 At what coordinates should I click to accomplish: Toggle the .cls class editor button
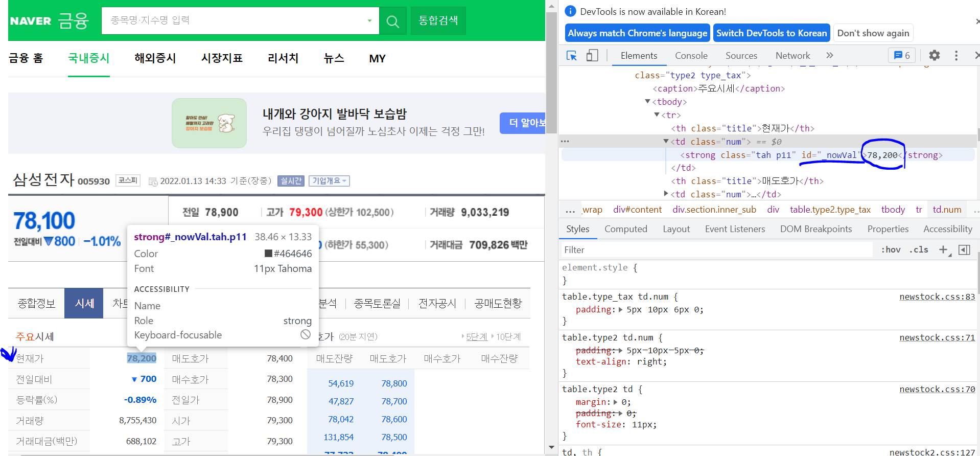pos(919,249)
